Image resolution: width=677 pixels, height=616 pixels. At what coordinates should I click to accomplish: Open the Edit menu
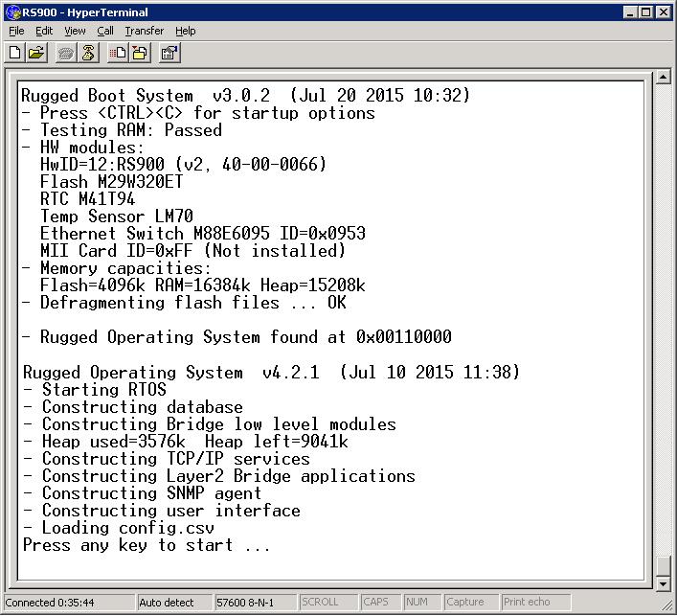[x=44, y=31]
